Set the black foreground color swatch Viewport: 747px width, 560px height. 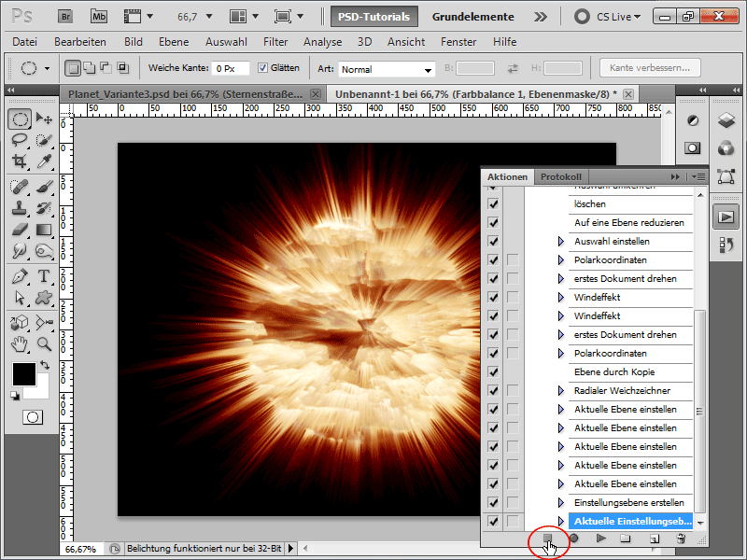point(24,374)
